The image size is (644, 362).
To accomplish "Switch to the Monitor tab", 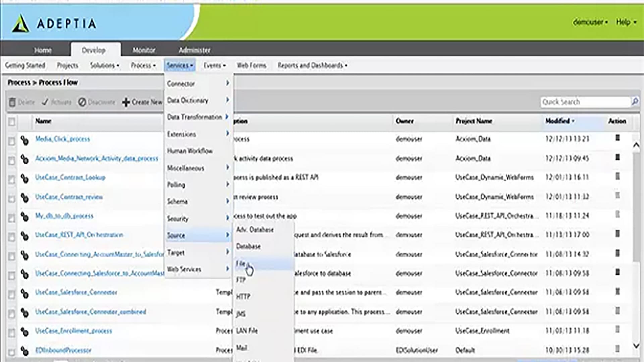I will pyautogui.click(x=144, y=50).
